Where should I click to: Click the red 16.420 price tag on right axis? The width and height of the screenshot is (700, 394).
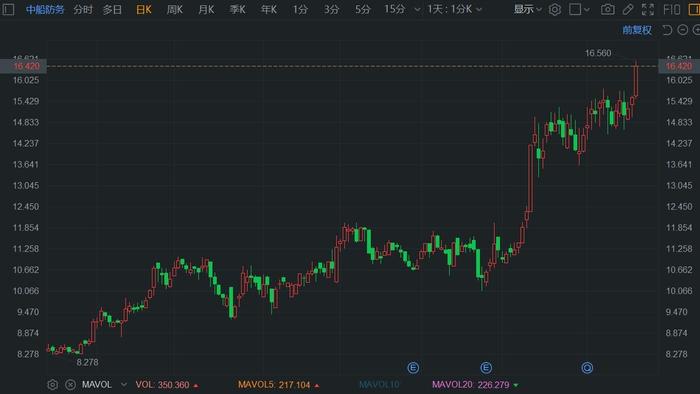click(x=679, y=66)
